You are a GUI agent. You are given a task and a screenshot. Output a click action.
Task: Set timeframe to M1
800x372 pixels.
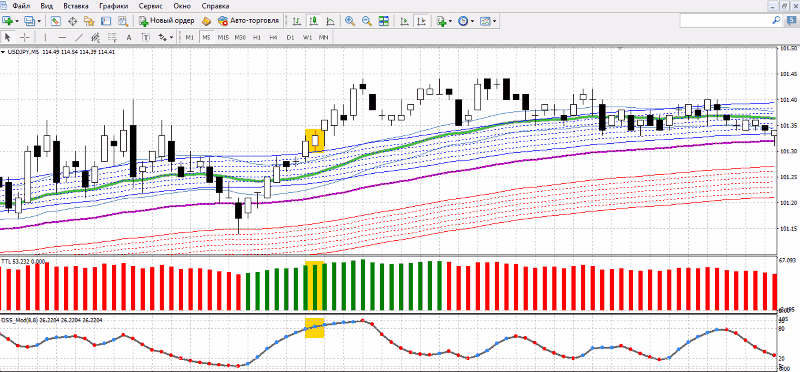189,37
